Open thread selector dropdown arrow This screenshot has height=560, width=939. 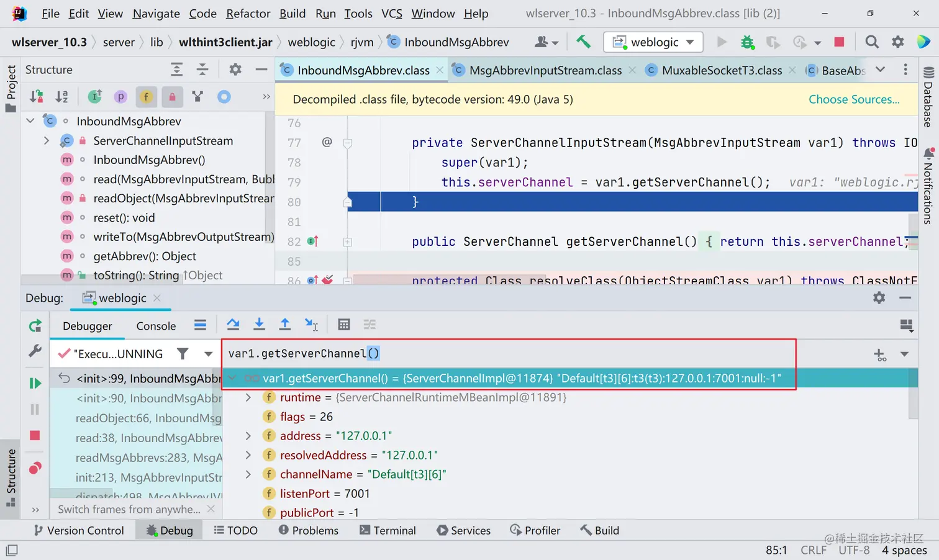(208, 354)
